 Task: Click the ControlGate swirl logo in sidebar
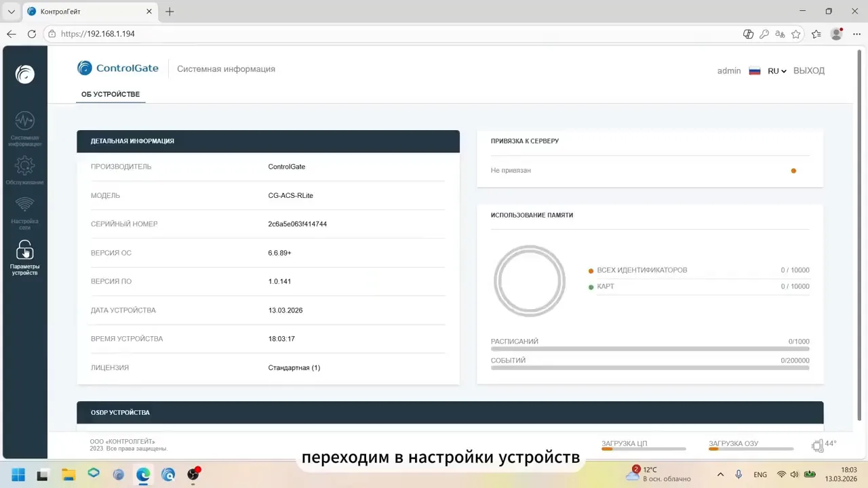(25, 74)
